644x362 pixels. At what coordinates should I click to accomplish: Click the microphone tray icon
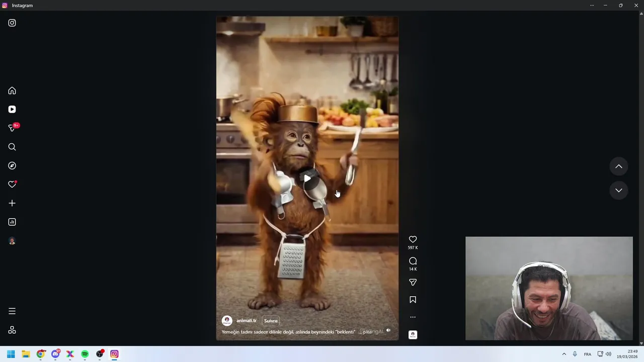point(575,354)
